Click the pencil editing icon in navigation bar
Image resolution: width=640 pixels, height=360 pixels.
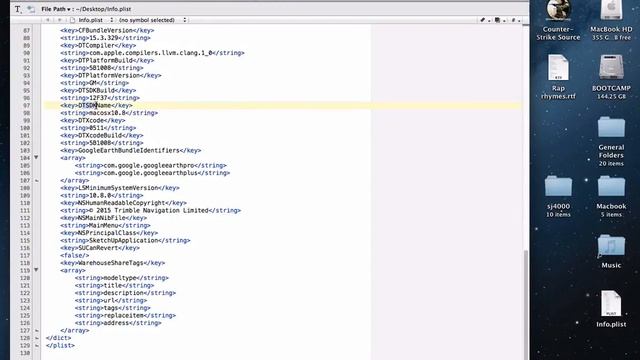[484, 20]
